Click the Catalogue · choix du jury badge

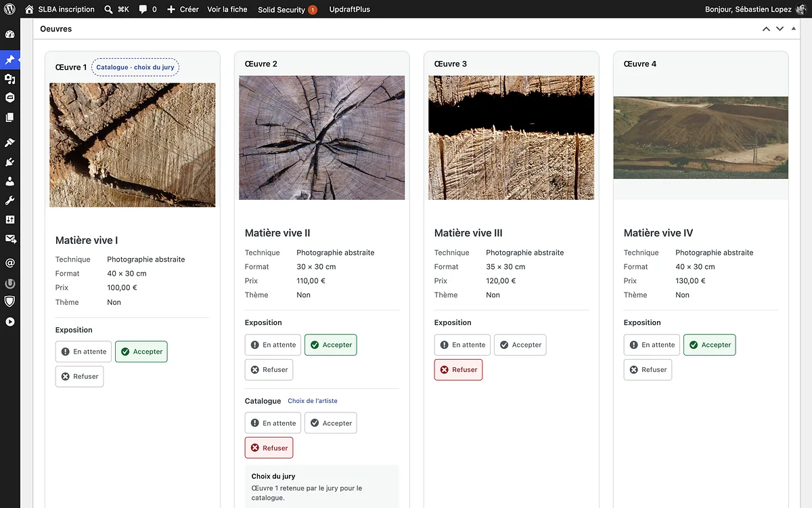(x=135, y=67)
